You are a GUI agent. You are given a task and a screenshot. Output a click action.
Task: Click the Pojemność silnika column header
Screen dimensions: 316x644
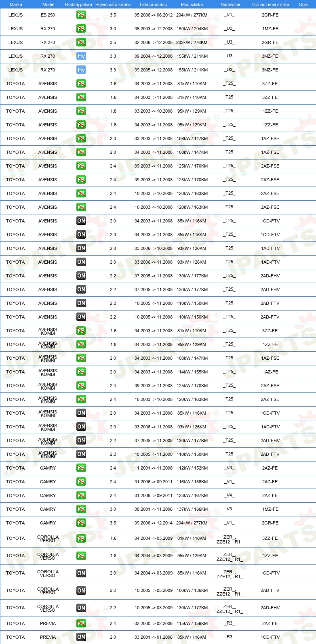113,4
